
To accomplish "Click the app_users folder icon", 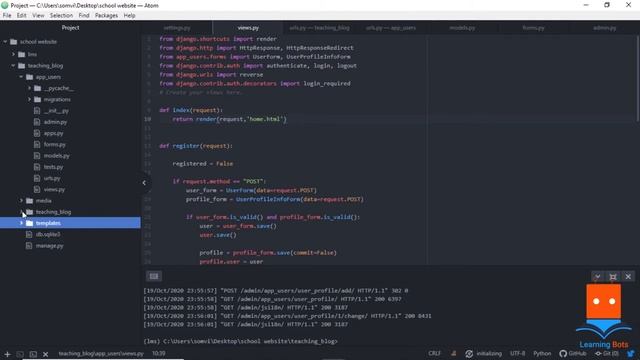I will coord(29,77).
